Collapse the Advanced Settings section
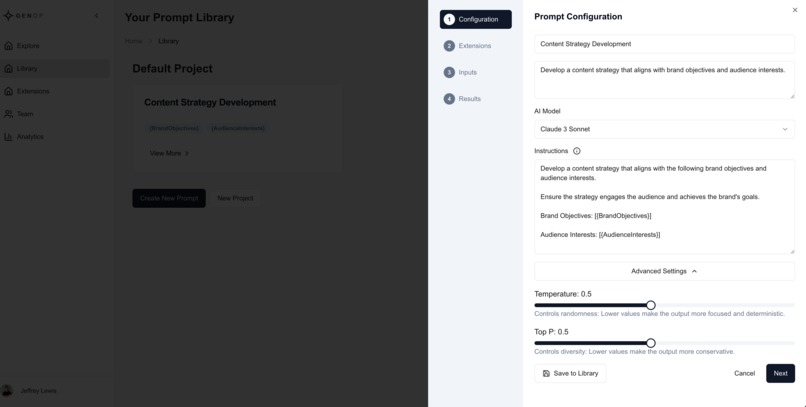This screenshot has width=806, height=407. [x=664, y=271]
